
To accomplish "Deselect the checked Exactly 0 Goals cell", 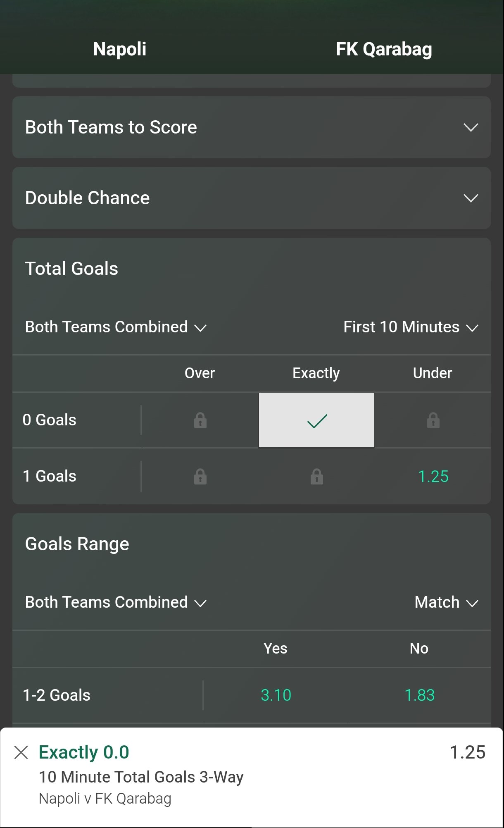I will pyautogui.click(x=316, y=420).
